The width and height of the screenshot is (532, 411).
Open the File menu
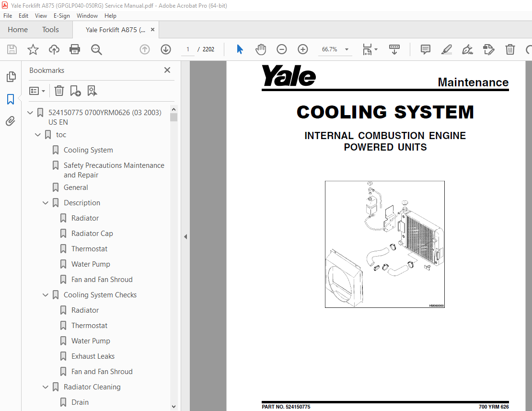[8, 16]
